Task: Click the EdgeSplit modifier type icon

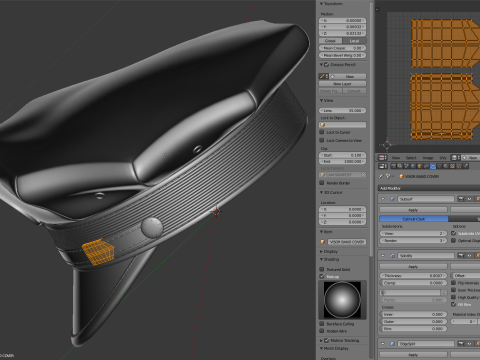Action: (x=392, y=343)
